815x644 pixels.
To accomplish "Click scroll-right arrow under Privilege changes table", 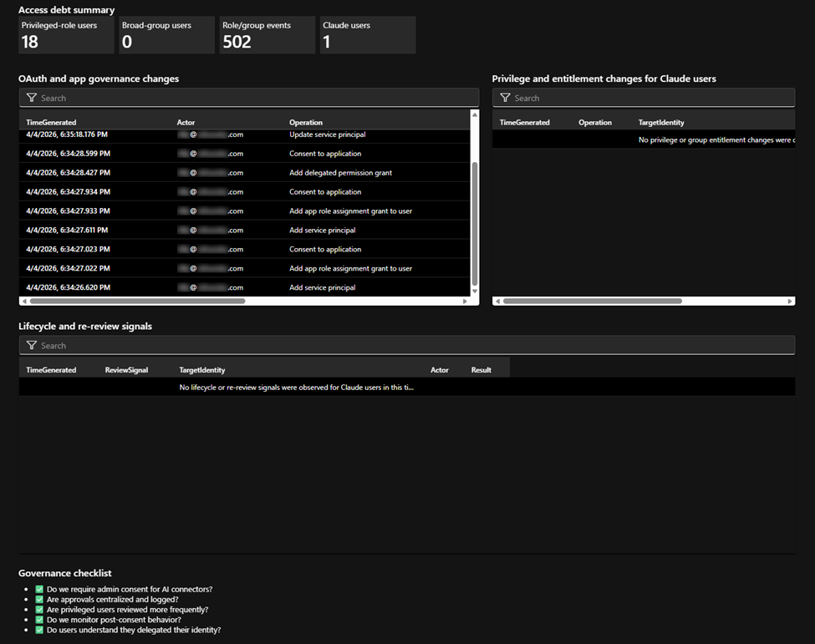I will pos(790,301).
